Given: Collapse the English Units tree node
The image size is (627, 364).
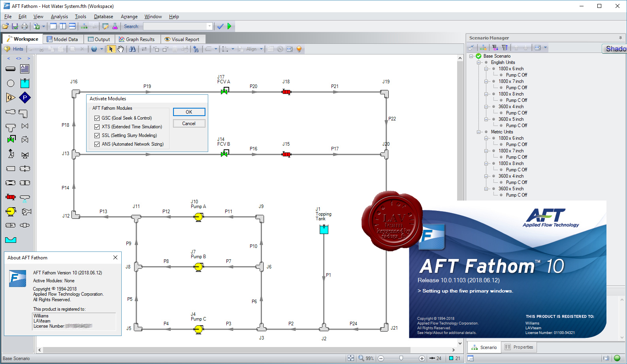Looking at the screenshot, I should tap(479, 62).
